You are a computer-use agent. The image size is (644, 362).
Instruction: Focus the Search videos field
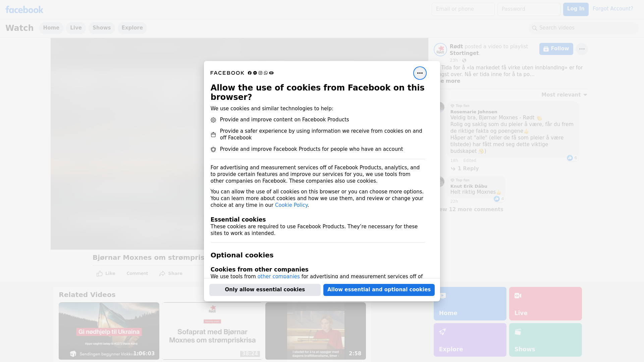pos(584,28)
